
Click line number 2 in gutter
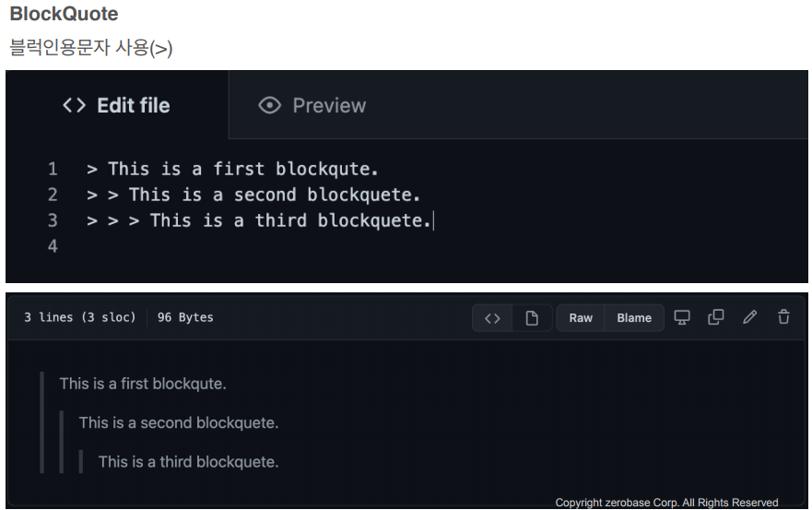click(x=53, y=195)
